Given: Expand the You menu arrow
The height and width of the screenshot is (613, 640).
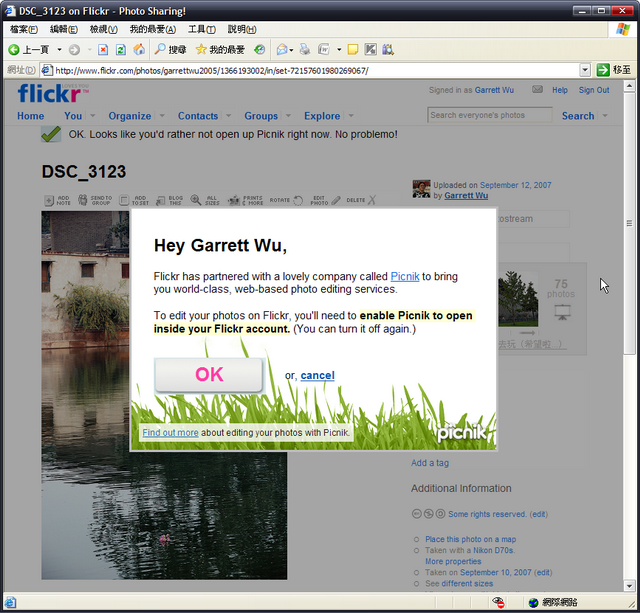Looking at the screenshot, I should (x=92, y=116).
